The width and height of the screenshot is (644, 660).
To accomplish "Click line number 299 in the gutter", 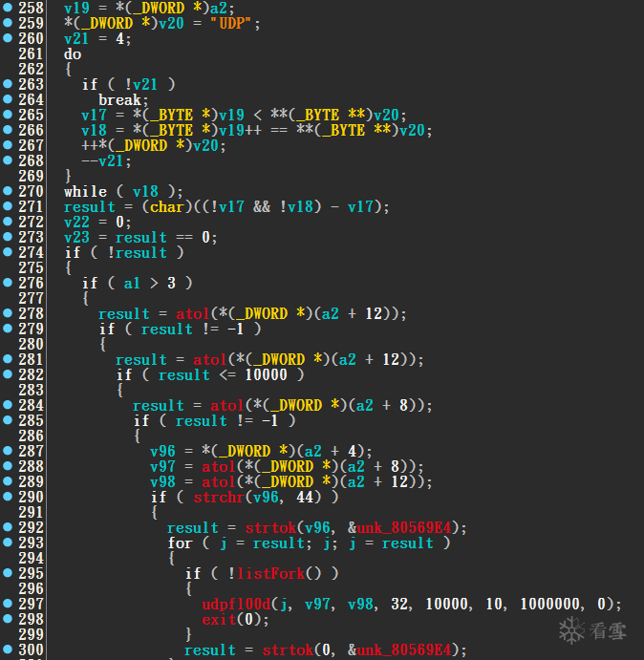I will pyautogui.click(x=31, y=634).
